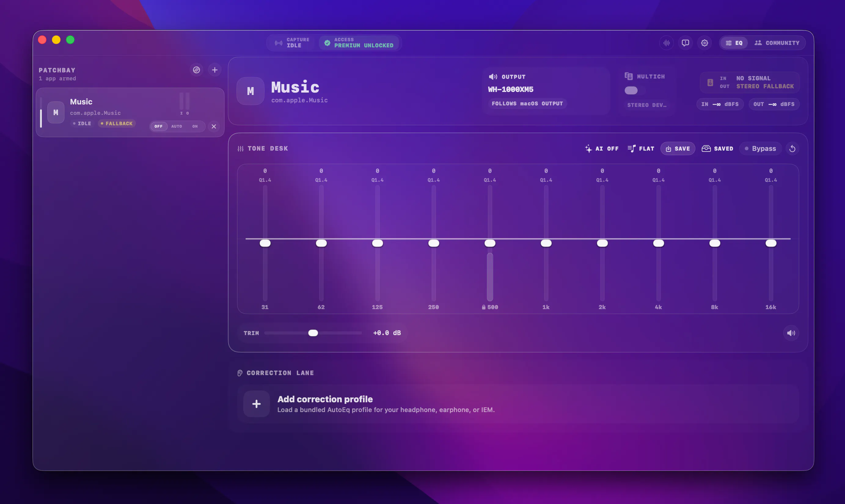Image resolution: width=845 pixels, height=504 pixels.
Task: Click the 4k band slider handle
Action: point(659,243)
